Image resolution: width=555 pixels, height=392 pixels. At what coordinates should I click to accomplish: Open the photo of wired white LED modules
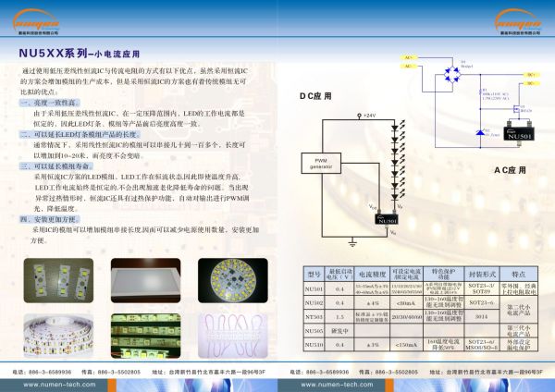[233, 336]
